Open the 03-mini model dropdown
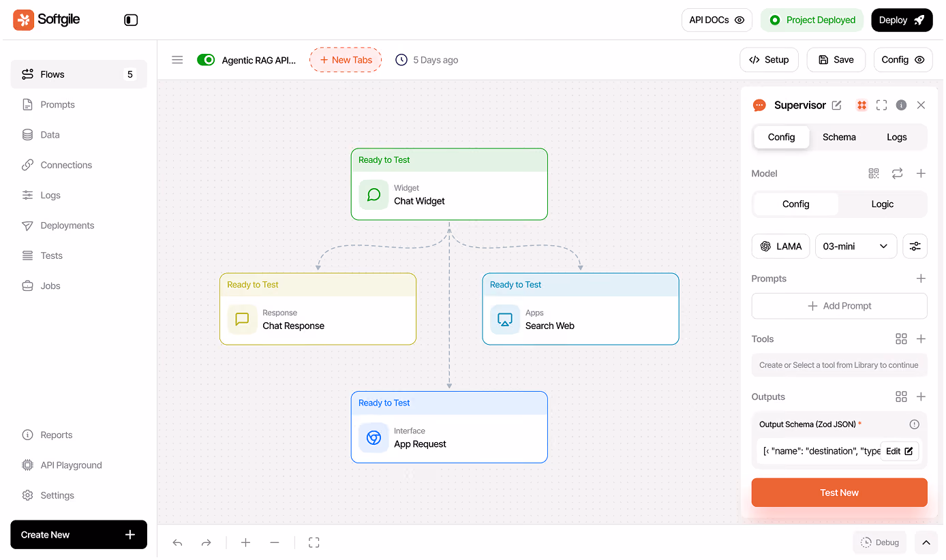946x560 pixels. tap(856, 246)
